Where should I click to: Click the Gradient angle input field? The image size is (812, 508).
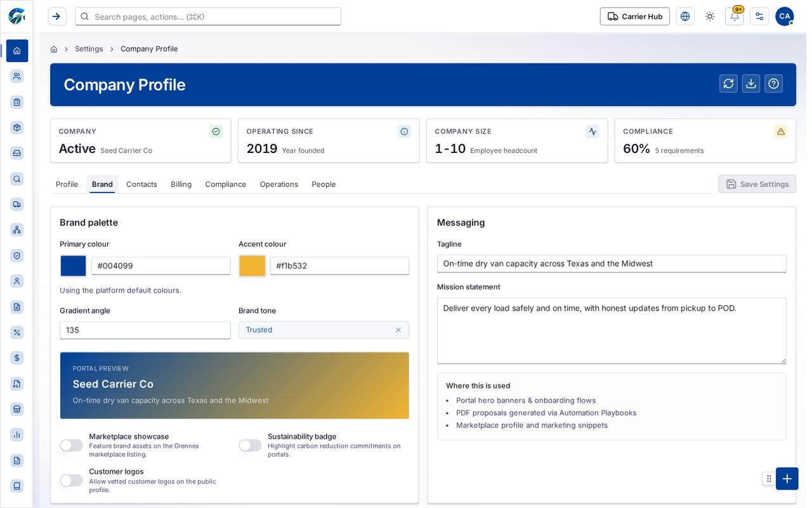(145, 330)
